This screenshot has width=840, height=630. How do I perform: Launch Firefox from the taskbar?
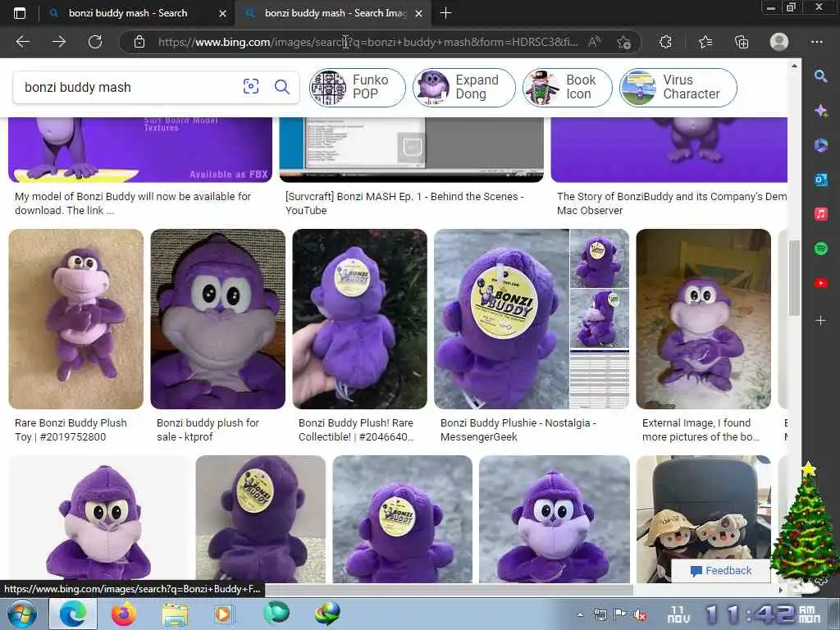click(123, 614)
